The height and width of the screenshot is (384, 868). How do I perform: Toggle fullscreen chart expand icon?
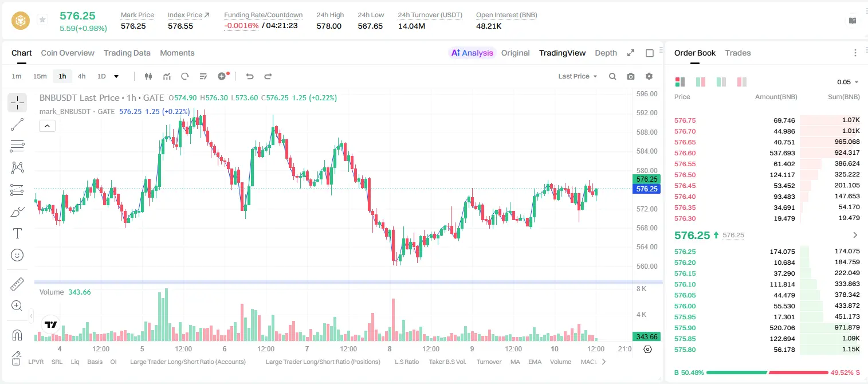[x=631, y=53]
